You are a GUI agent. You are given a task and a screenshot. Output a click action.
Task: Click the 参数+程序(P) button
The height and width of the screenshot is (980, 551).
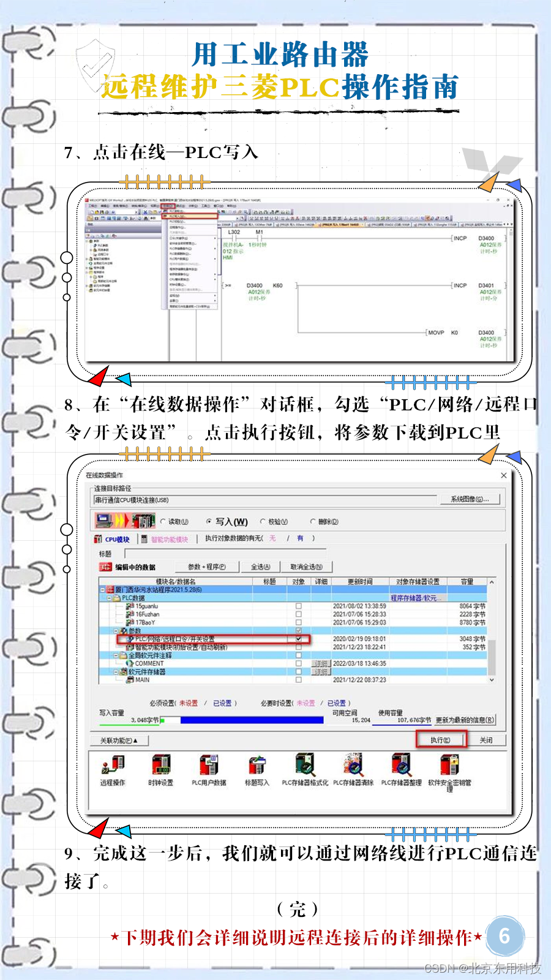(206, 567)
